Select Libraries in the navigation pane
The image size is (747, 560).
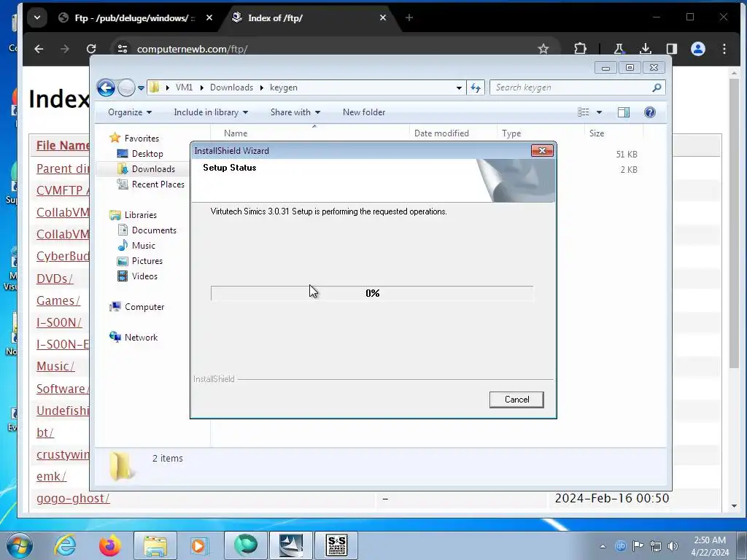141,215
